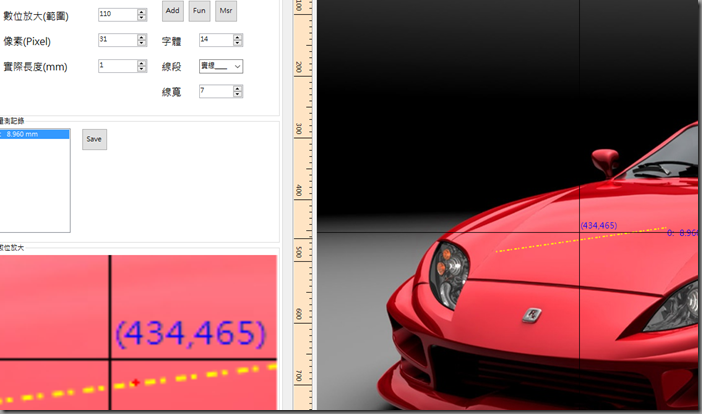Image resolution: width=702 pixels, height=414 pixels.
Task: Decrease 數位放大(範圍) with down arrow
Action: (142, 18)
